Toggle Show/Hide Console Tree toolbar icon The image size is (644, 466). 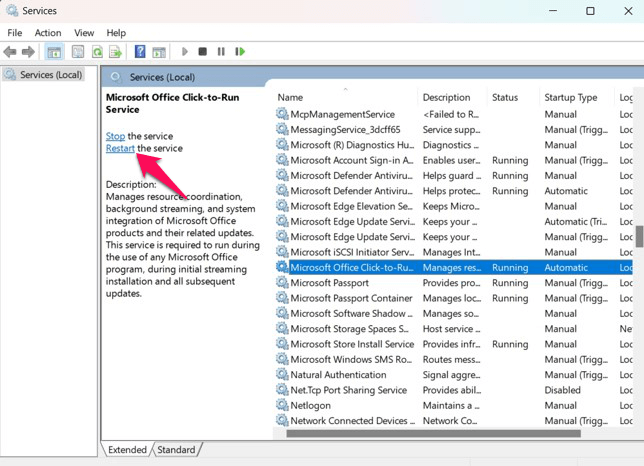54,51
